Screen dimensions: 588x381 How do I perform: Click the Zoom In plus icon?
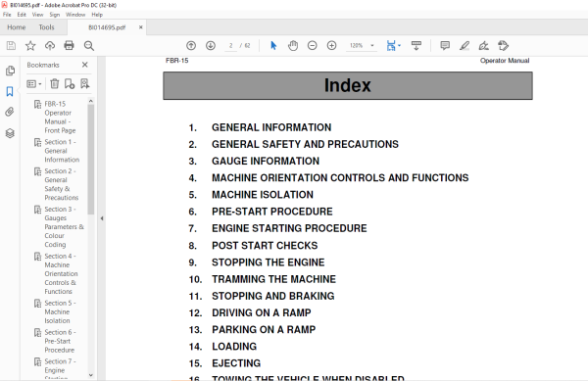331,46
